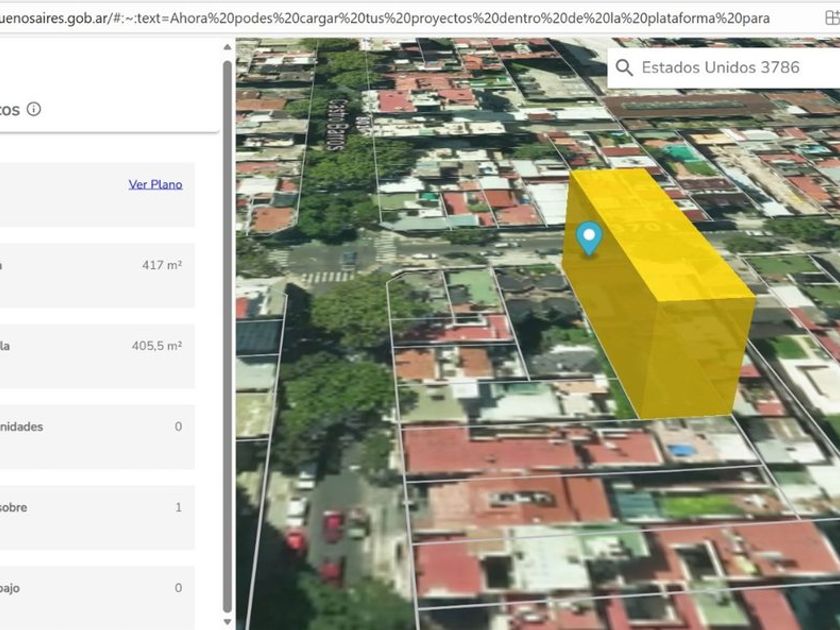Click the panel scrollbar down arrow
The image size is (840, 630).
pos(227,621)
